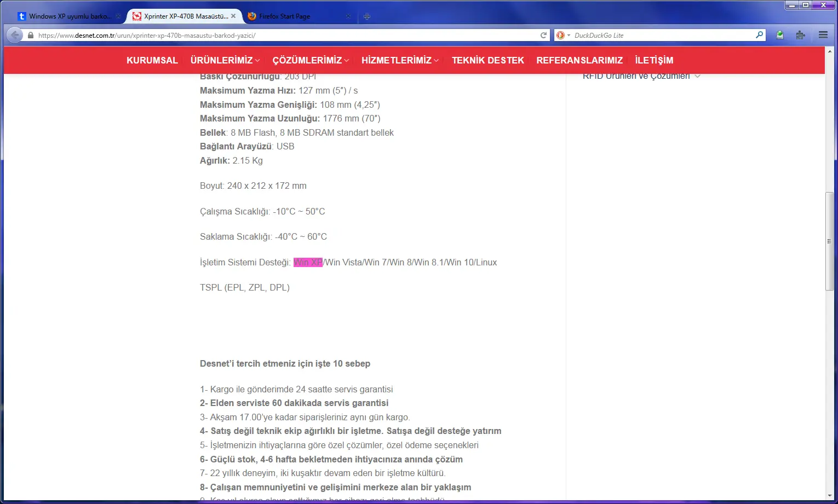Click the Ağırlık: 2.15 Kg line

231,160
